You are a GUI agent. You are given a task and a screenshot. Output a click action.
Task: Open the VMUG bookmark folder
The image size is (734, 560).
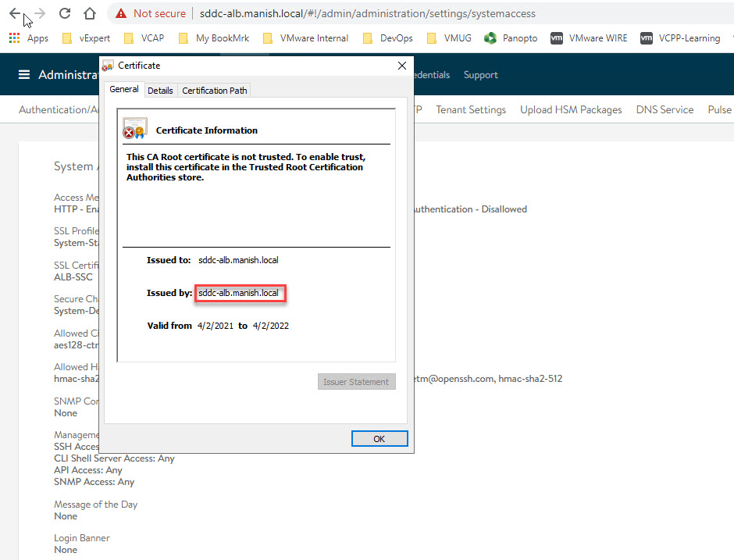pos(450,38)
